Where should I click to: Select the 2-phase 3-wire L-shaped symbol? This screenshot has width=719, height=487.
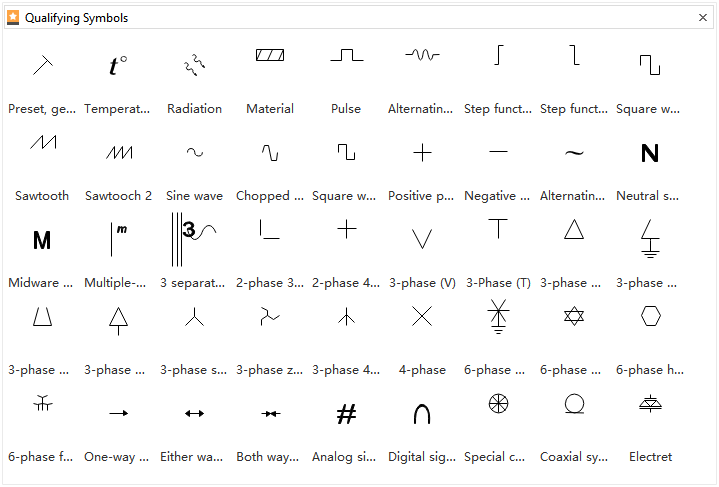270,229
